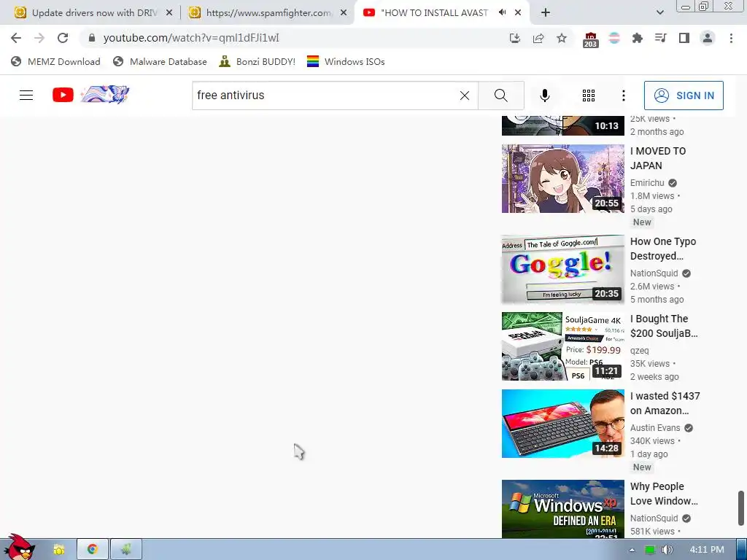Close the Update drivers now tab

(169, 13)
